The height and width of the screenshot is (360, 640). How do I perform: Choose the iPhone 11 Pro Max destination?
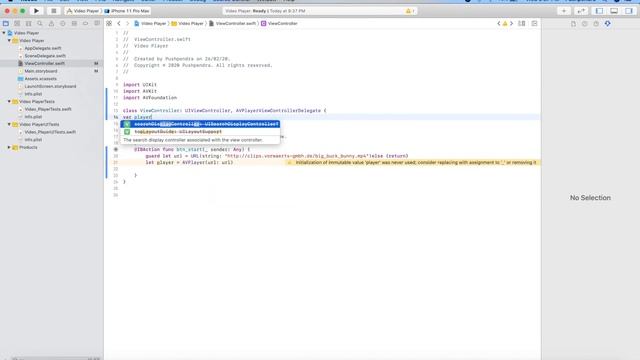(127, 11)
